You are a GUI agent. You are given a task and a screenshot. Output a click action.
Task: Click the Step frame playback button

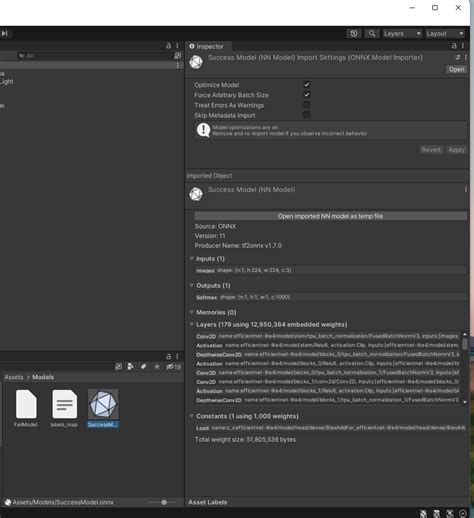[4, 33]
